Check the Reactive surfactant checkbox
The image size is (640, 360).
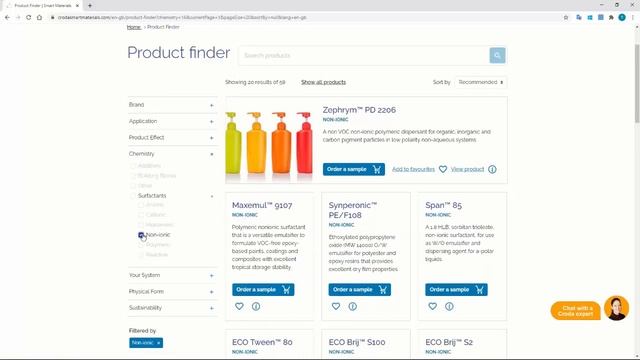point(141,255)
